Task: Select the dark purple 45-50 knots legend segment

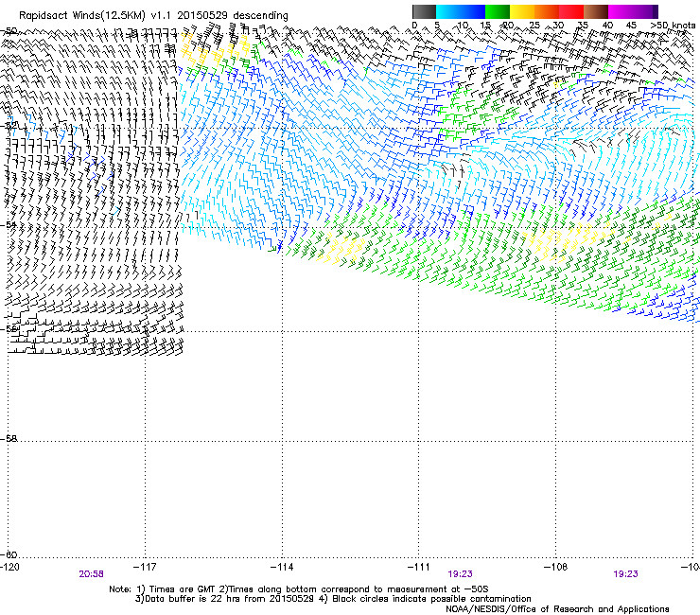Action: (x=645, y=11)
